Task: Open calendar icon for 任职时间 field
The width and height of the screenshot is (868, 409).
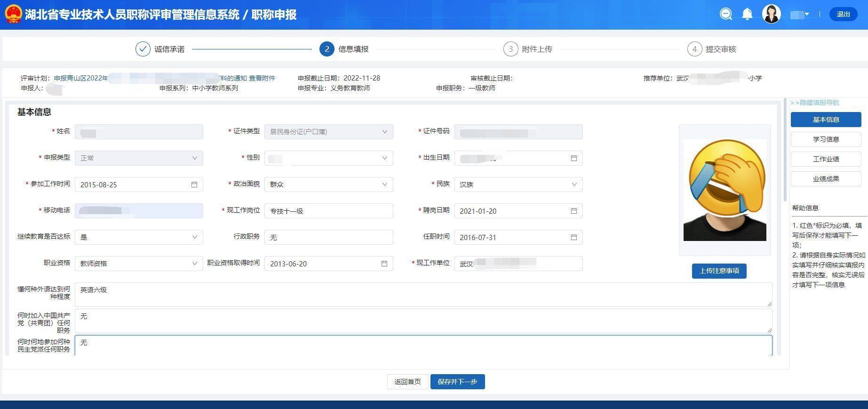Action: pos(573,237)
